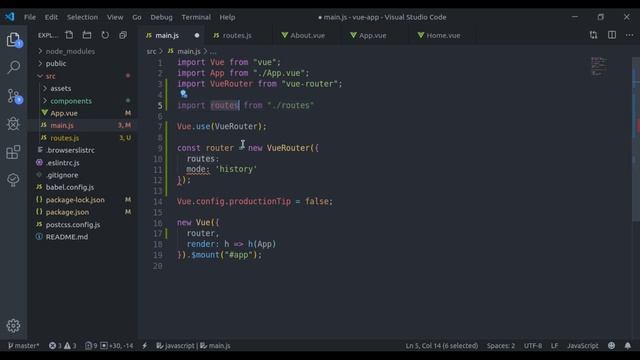This screenshot has width=640, height=360.
Task: Click the lightbulb quick-fix icon on line 4
Action: [184, 94]
